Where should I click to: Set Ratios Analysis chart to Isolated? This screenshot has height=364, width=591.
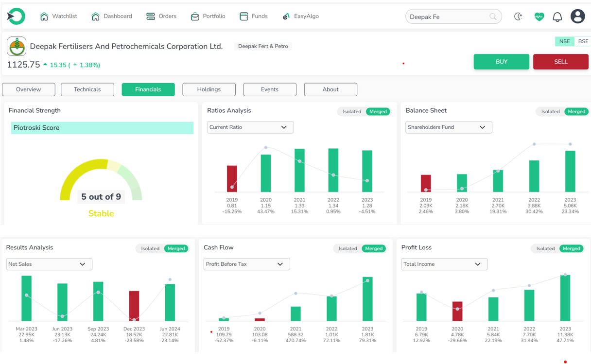point(352,112)
